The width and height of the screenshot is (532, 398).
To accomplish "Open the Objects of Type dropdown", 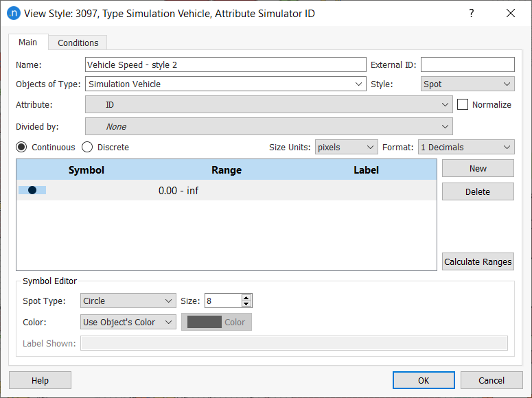I will point(225,84).
